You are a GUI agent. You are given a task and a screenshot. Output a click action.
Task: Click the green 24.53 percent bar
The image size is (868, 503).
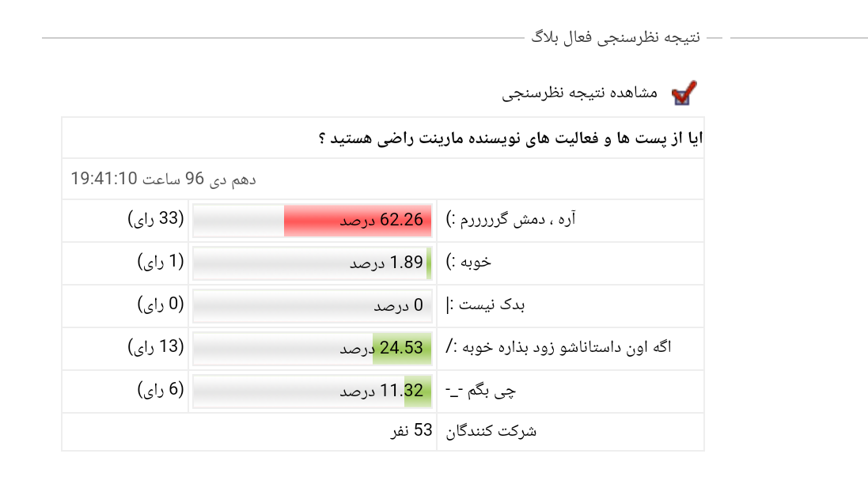(x=402, y=349)
